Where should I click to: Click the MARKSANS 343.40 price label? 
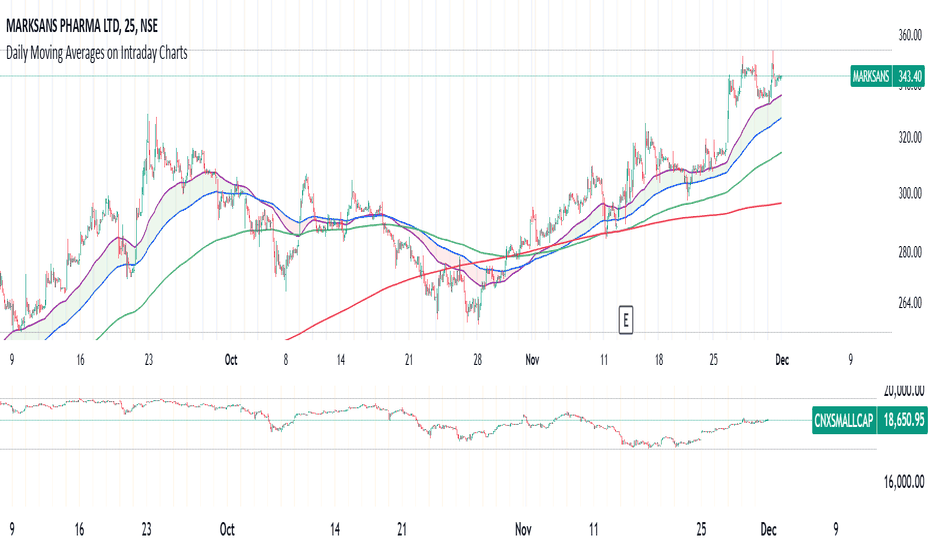tap(887, 76)
